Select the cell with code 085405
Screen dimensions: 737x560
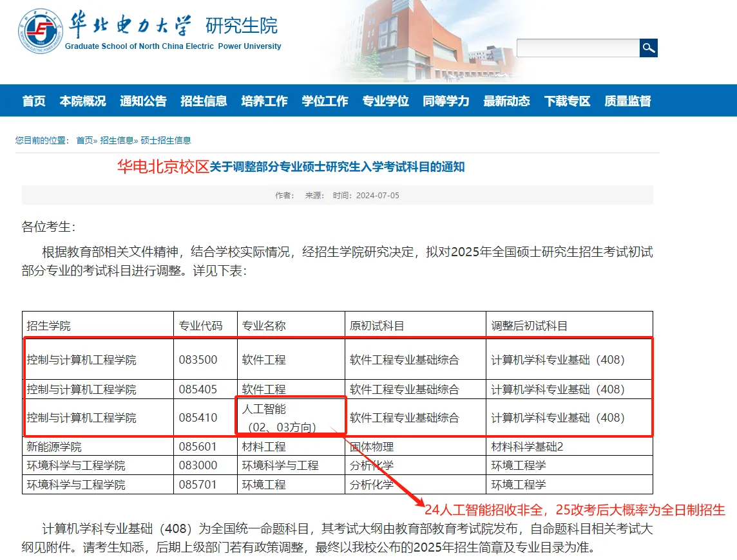click(206, 389)
